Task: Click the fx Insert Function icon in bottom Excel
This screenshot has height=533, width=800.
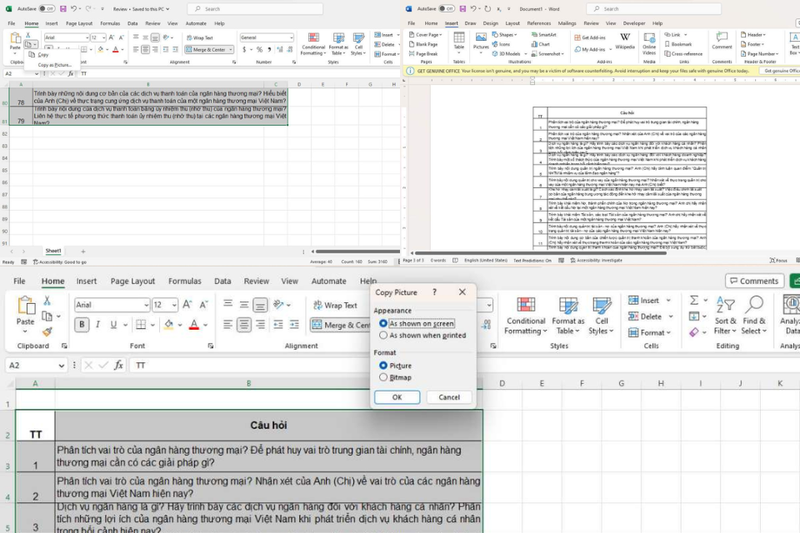Action: (x=118, y=365)
